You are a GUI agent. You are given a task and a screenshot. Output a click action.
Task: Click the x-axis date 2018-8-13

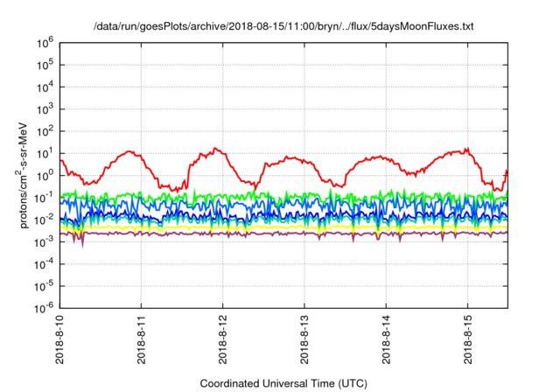[304, 339]
